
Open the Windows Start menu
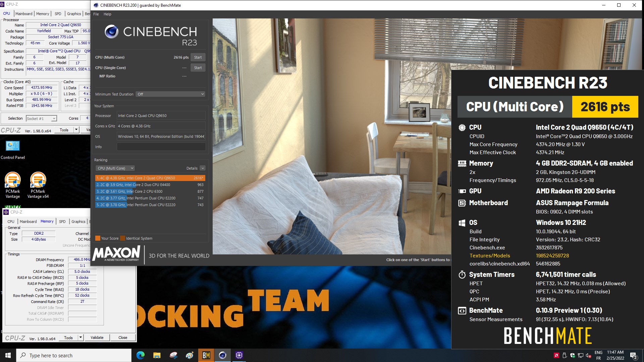click(x=8, y=355)
